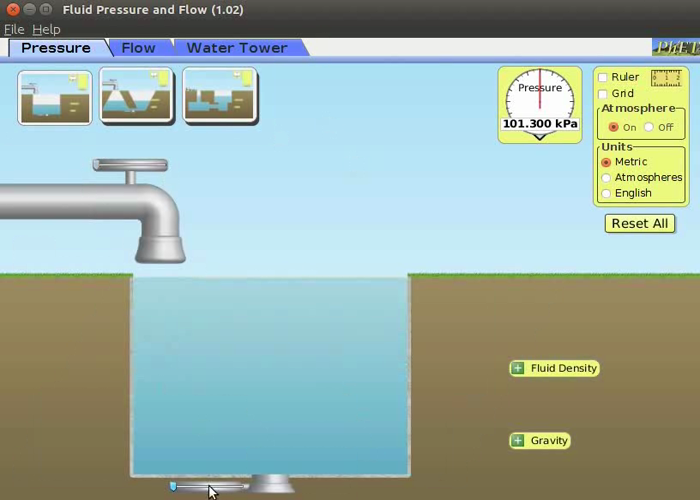Select English units option
This screenshot has width=700, height=500.
point(606,193)
